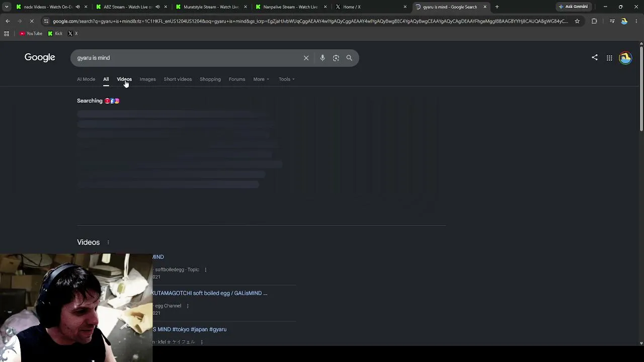
Task: Clear the search box with the X icon
Action: tap(306, 58)
